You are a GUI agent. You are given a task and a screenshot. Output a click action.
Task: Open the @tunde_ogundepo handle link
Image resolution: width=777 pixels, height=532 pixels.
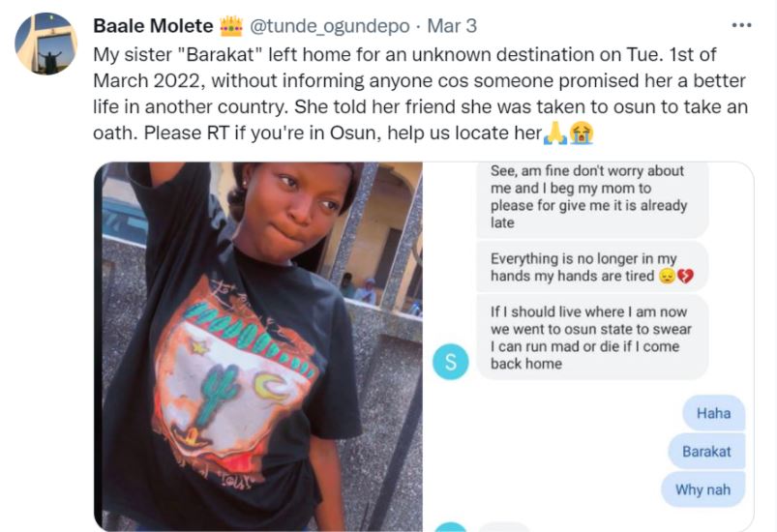(x=328, y=25)
